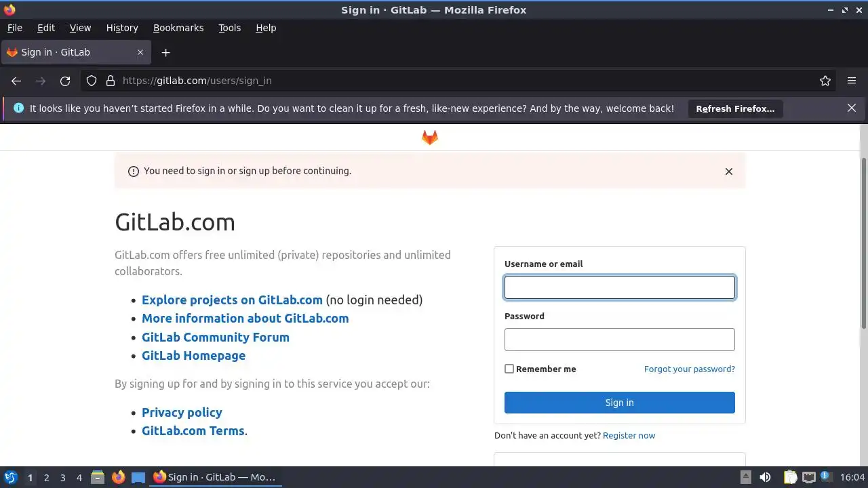868x488 pixels.
Task: Switch to workspace 4
Action: 79,477
